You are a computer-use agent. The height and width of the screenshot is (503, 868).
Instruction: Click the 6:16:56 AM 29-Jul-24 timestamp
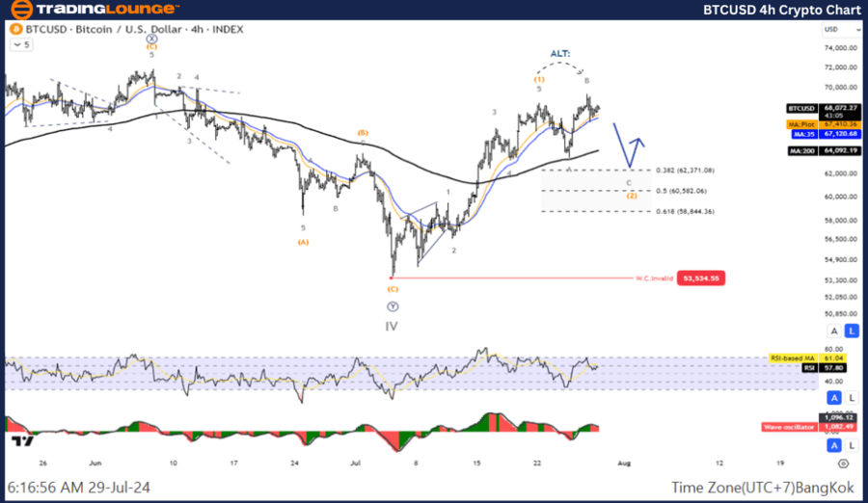tap(79, 488)
